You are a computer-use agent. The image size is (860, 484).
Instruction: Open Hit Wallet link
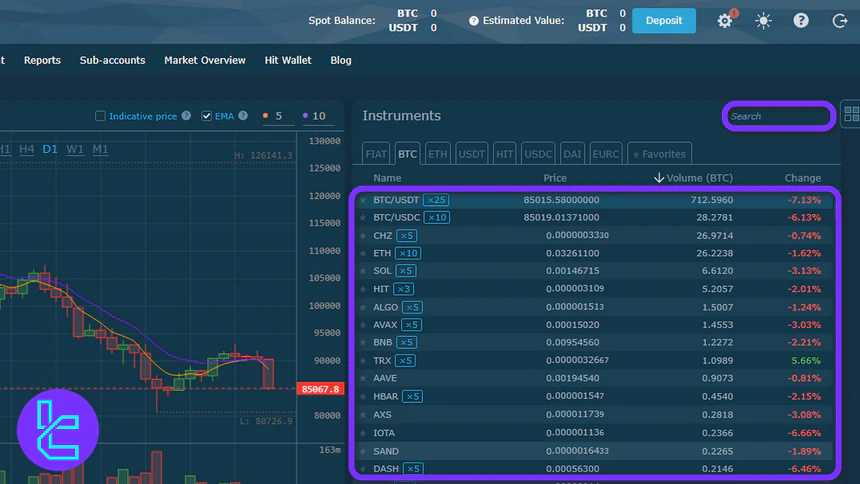(x=288, y=60)
